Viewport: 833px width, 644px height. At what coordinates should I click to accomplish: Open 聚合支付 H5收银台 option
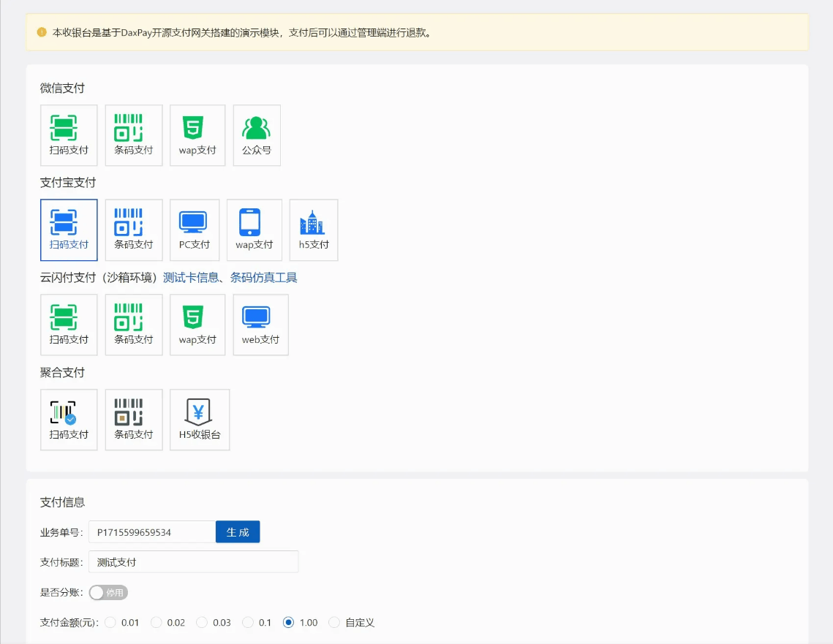pyautogui.click(x=200, y=420)
